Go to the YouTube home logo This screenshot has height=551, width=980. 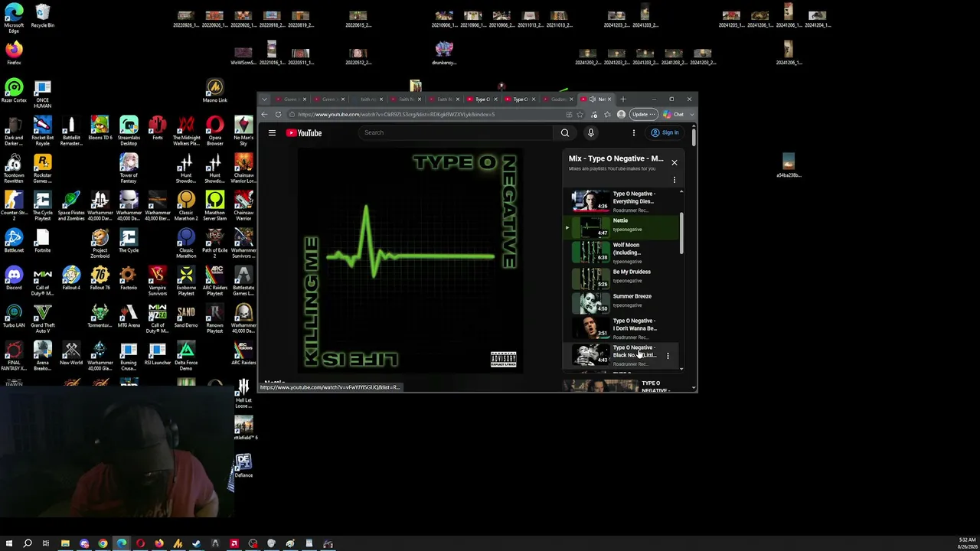pyautogui.click(x=304, y=133)
